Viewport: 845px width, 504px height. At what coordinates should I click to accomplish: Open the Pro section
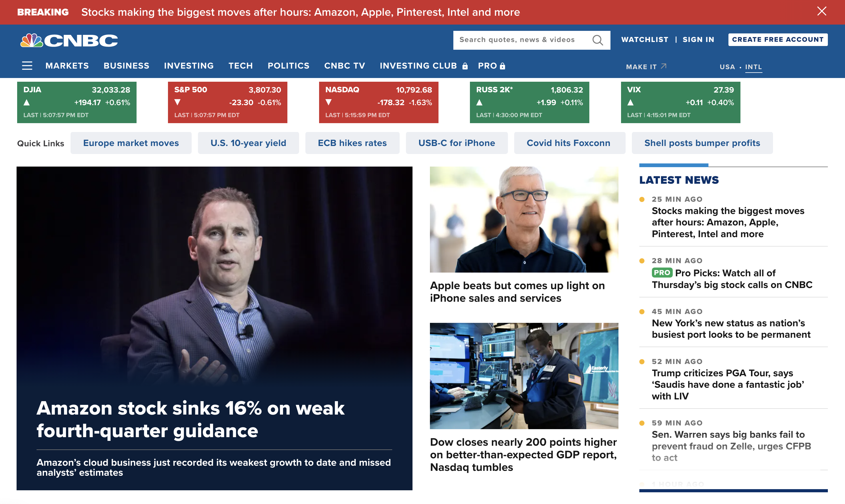[x=487, y=65]
